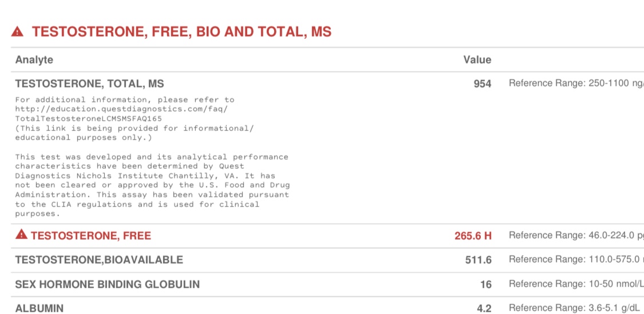Image resolution: width=644 pixels, height=314 pixels.
Task: Click the Value column header
Action: [x=477, y=59]
